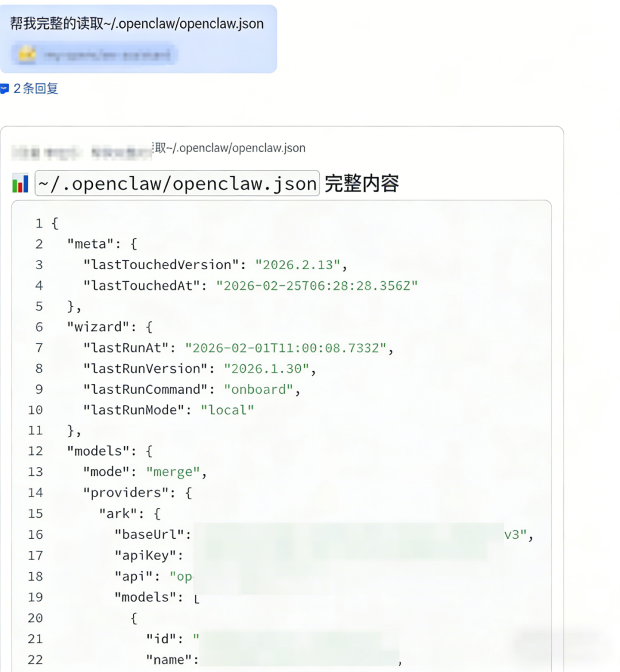Click the "onboard" lastRunCommand value
Image resolution: width=620 pixels, height=672 pixels.
pos(259,390)
